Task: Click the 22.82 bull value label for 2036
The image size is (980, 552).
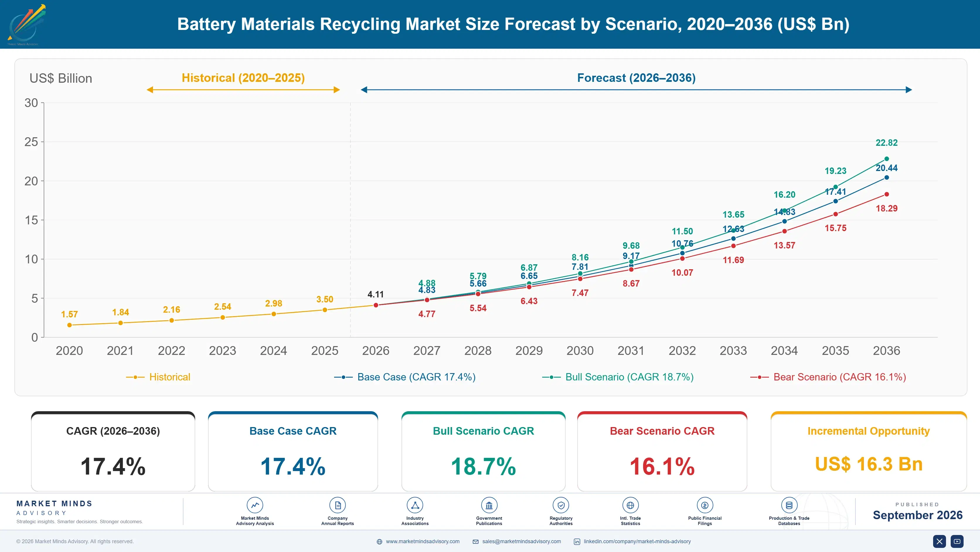Action: (887, 143)
